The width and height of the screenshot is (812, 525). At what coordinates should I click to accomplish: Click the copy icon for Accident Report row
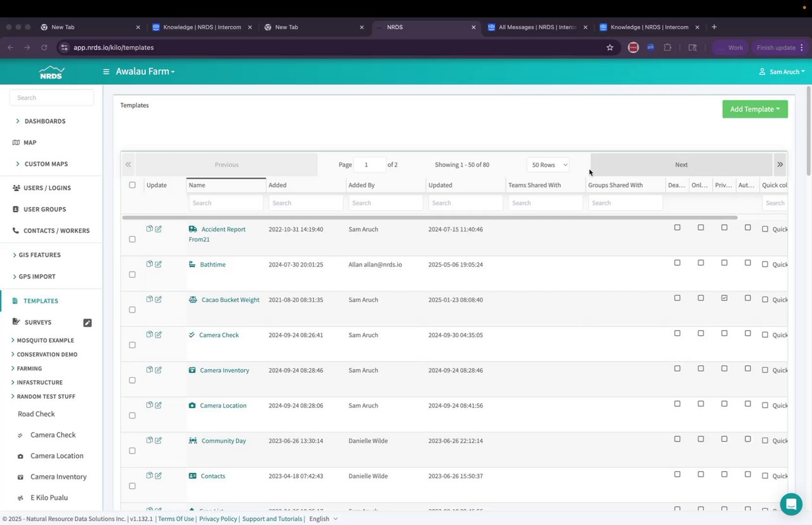150,229
